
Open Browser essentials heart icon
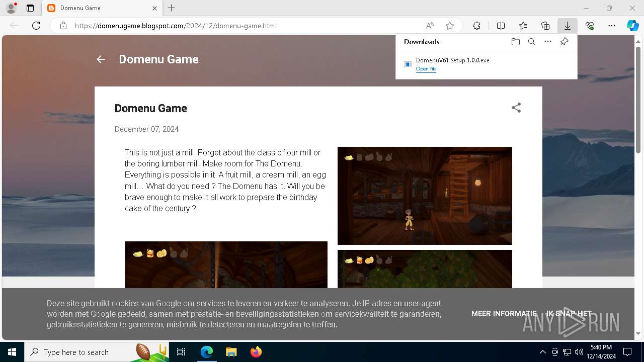tap(590, 26)
